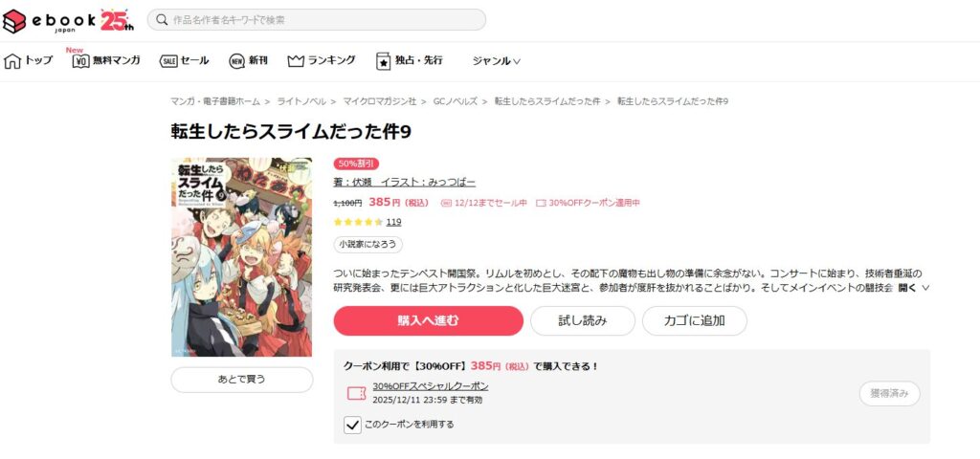Open トップ home icon
The width and height of the screenshot is (980, 459).
(x=12, y=61)
